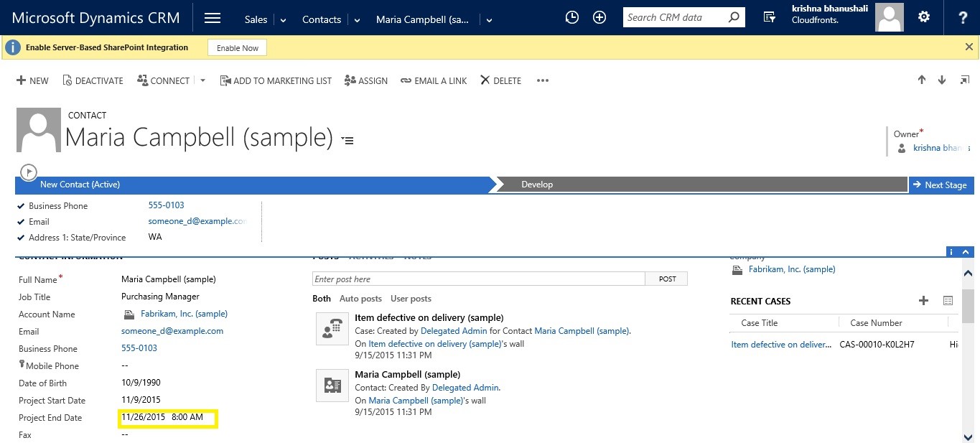Open the Connect dropdown arrow
The width and height of the screenshot is (980, 443).
pos(202,80)
